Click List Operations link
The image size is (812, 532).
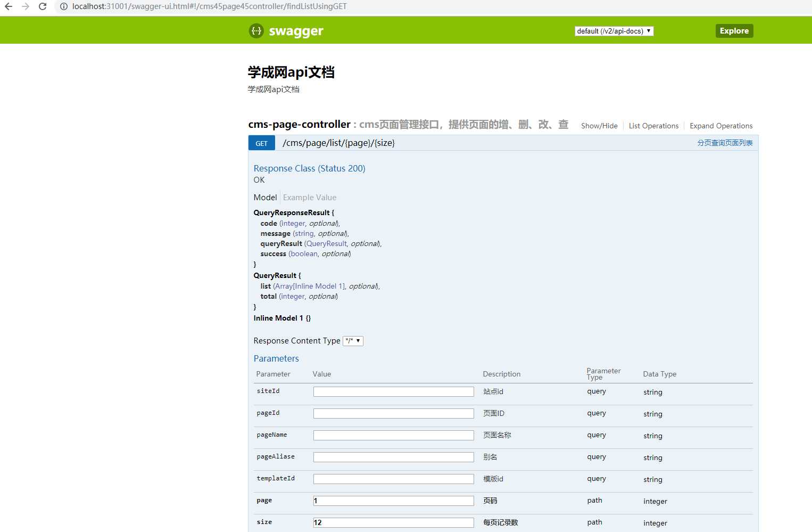653,126
